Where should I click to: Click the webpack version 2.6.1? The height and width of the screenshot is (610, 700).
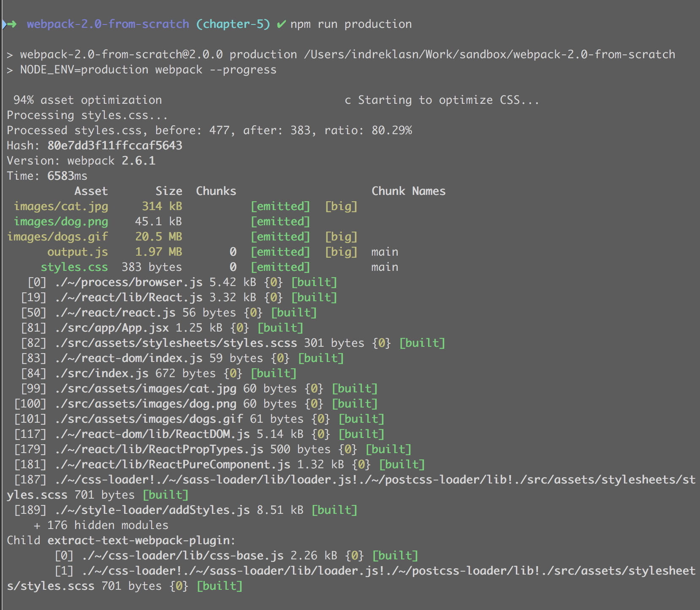(138, 161)
